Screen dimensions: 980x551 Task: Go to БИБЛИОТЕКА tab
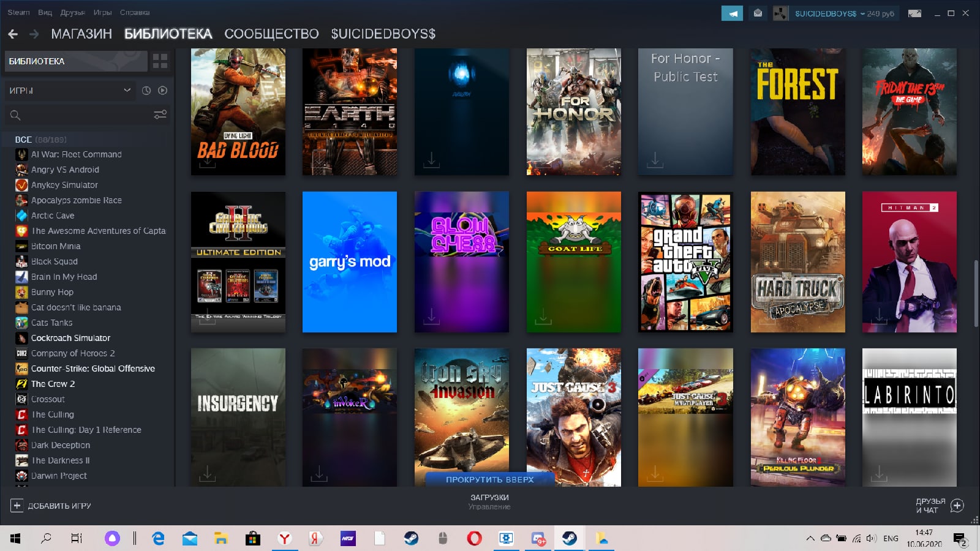pyautogui.click(x=168, y=34)
